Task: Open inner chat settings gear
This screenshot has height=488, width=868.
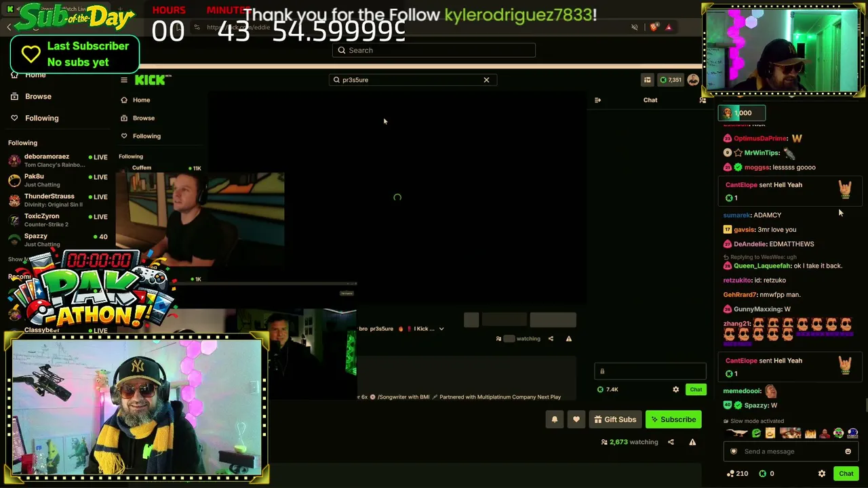Action: (x=675, y=390)
